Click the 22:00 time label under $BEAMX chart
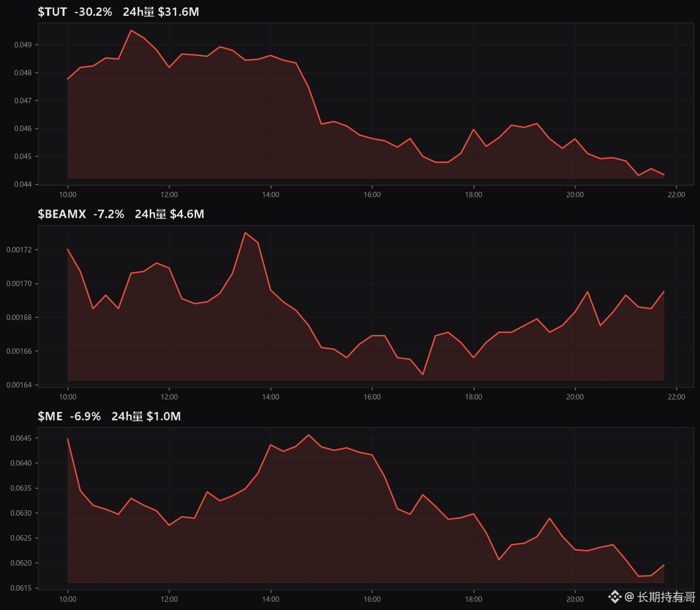 click(676, 397)
